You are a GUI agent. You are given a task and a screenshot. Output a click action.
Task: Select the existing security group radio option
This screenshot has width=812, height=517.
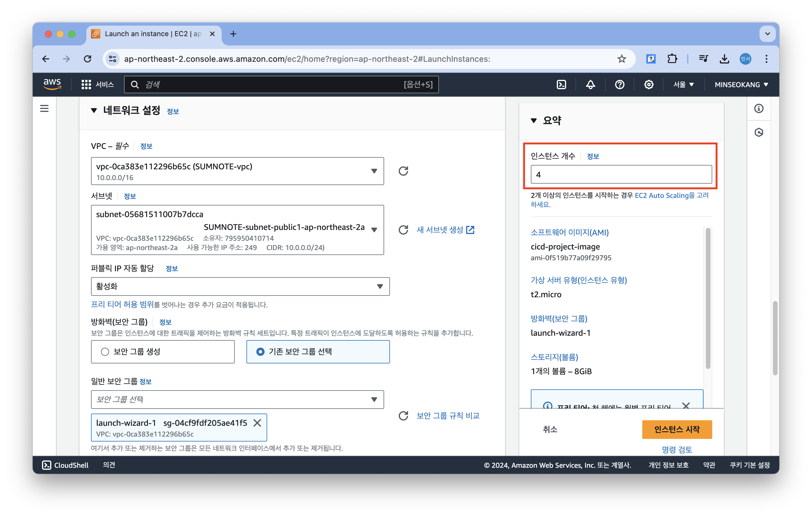(260, 351)
